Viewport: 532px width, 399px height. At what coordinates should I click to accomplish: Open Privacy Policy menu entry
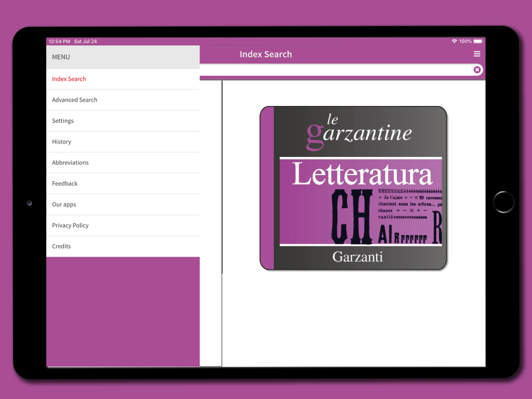(x=123, y=226)
